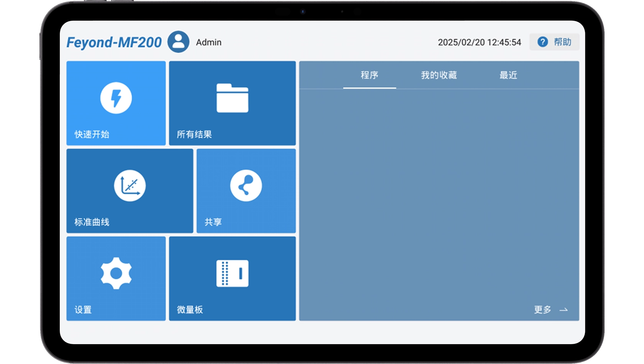Click the user avatar icon

point(178,42)
